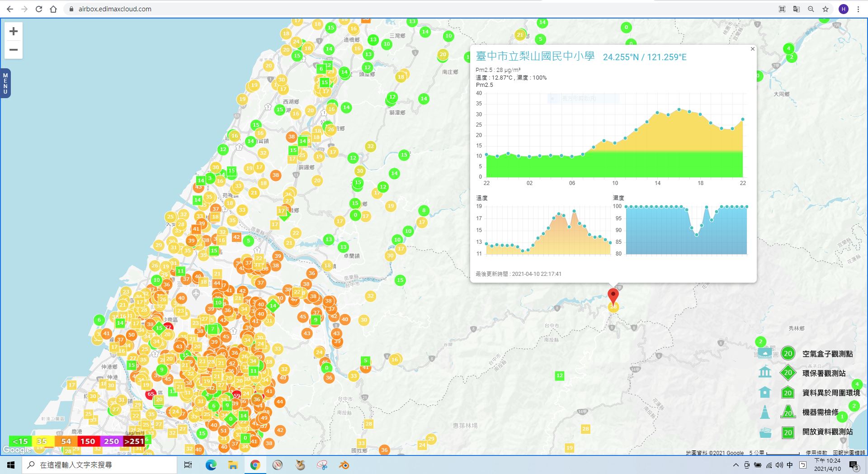This screenshot has width=868, height=474.
Task: Open the notification center with 3 badge
Action: (x=854, y=465)
